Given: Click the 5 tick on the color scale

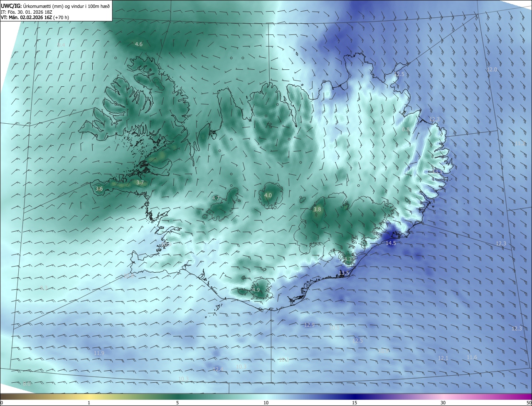Looking at the screenshot, I should click(177, 403).
